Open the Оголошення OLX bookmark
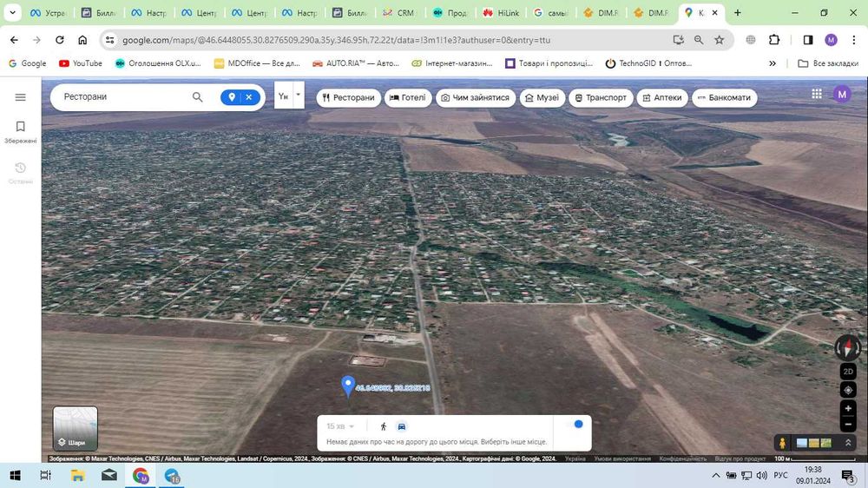The height and width of the screenshot is (488, 868). (x=158, y=63)
